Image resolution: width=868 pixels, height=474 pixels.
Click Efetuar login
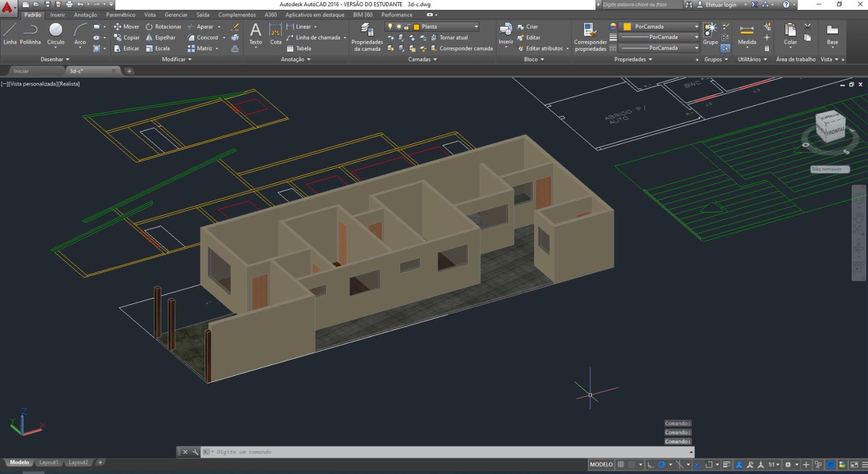click(721, 5)
